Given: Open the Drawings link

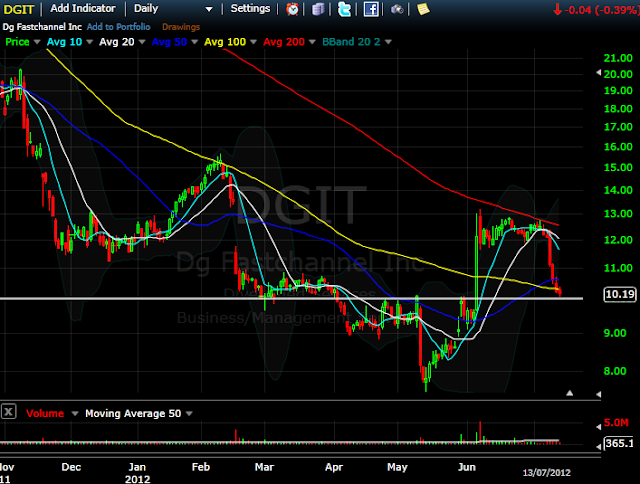Looking at the screenshot, I should tap(181, 27).
